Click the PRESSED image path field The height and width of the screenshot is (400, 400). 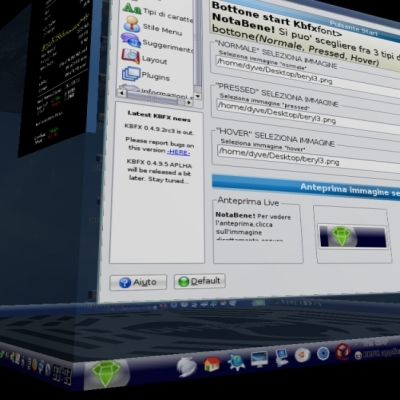308,116
